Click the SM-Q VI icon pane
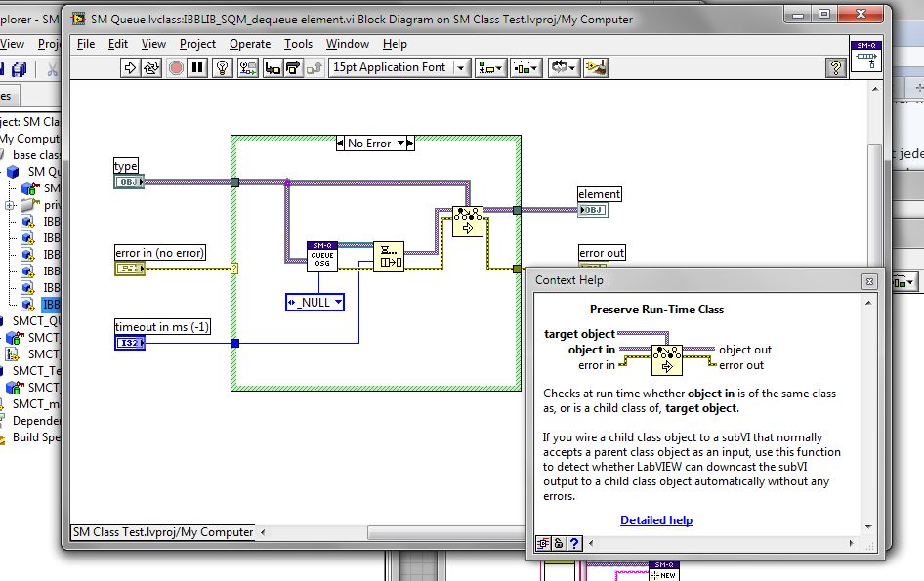This screenshot has width=924, height=581. [x=866, y=56]
